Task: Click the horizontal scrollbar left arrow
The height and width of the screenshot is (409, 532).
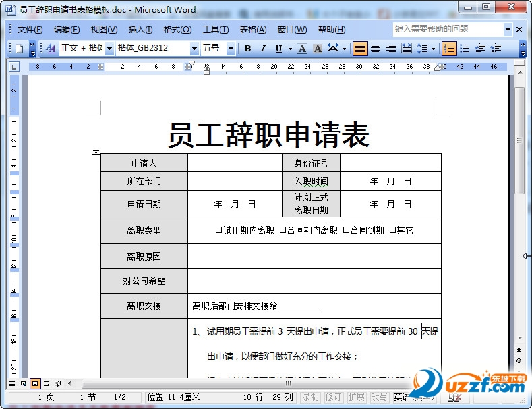Action: (x=69, y=383)
